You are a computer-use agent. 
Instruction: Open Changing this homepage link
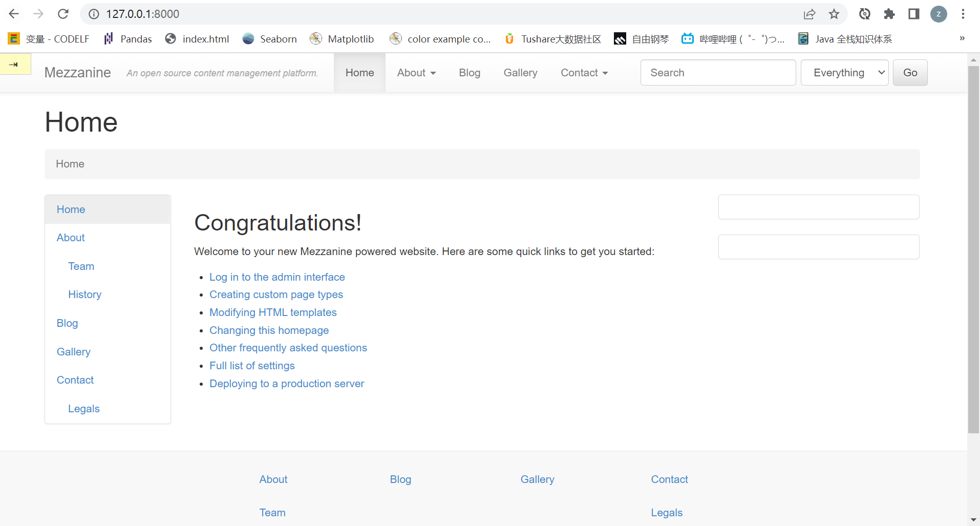[269, 330]
